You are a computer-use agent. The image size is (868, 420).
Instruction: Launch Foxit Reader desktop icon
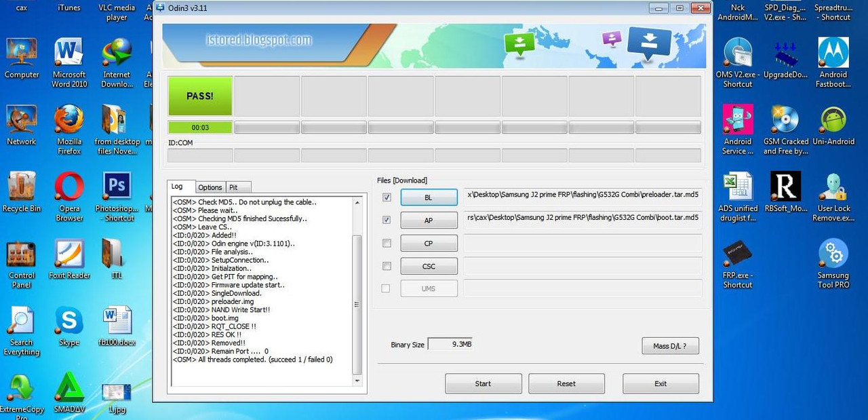(69, 259)
